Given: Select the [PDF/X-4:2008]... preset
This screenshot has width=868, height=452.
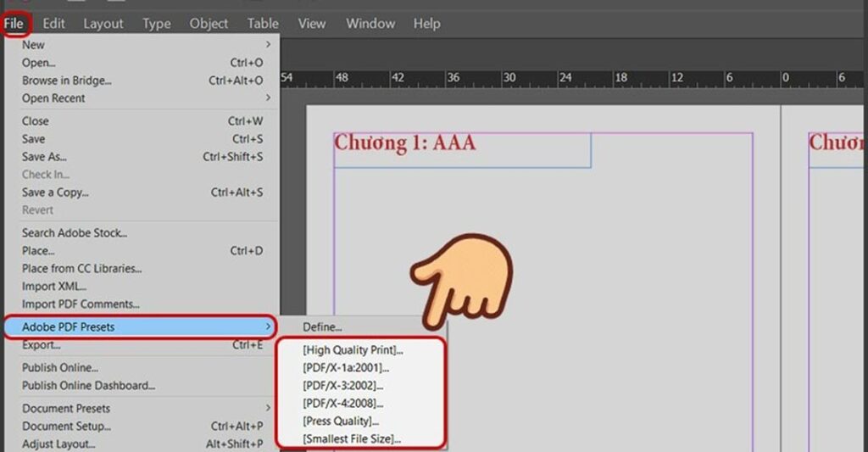Looking at the screenshot, I should (362, 404).
